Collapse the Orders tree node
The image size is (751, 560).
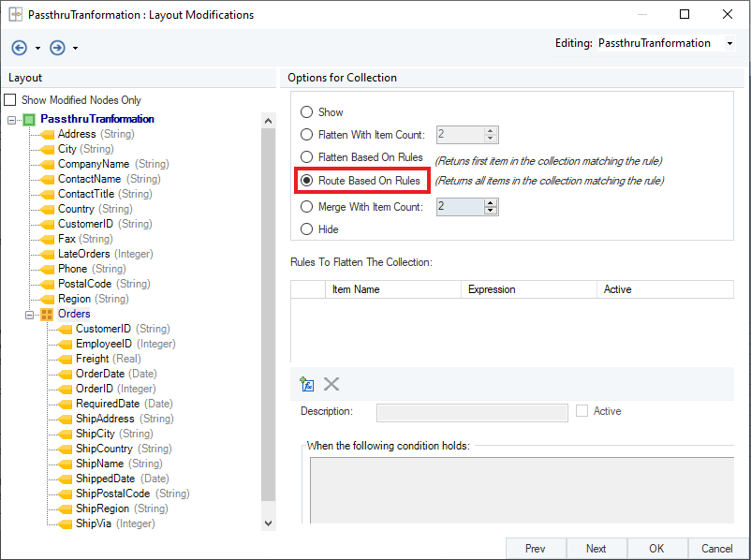pos(29,314)
